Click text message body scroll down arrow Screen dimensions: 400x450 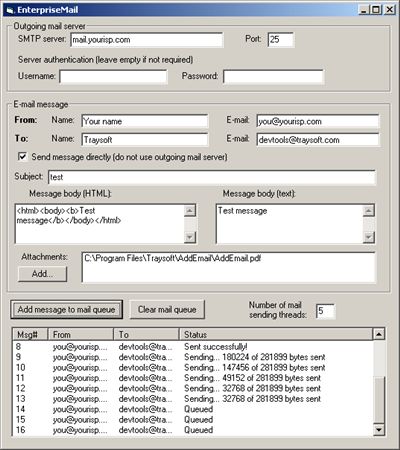coord(369,237)
